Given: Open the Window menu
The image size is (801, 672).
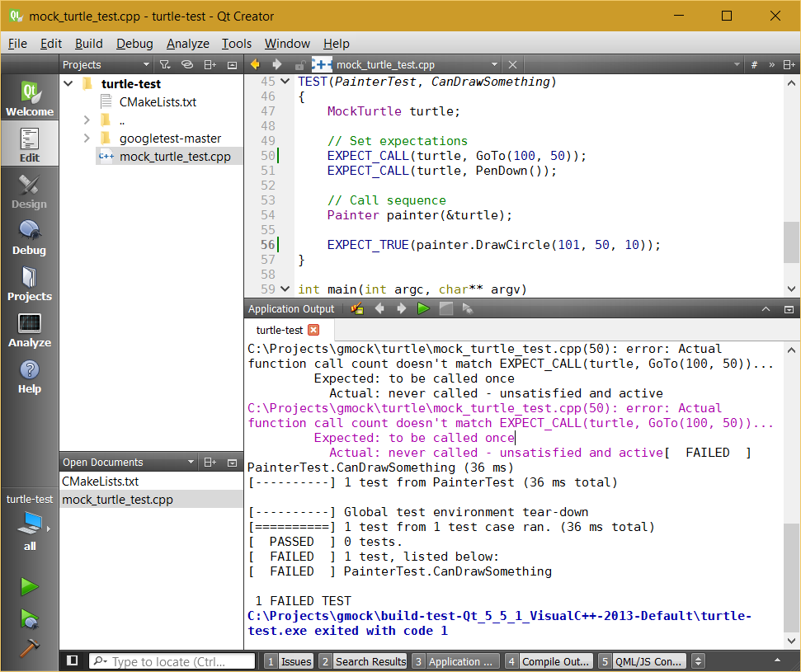Looking at the screenshot, I should 287,44.
